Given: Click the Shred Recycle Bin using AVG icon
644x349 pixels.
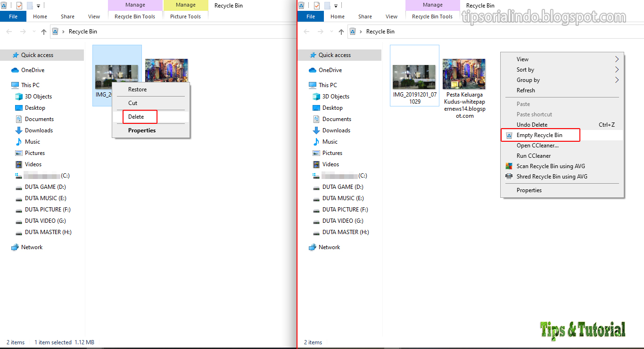Looking at the screenshot, I should 509,176.
